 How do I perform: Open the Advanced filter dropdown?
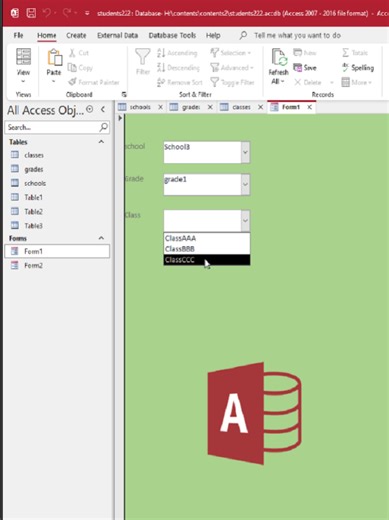(232, 68)
